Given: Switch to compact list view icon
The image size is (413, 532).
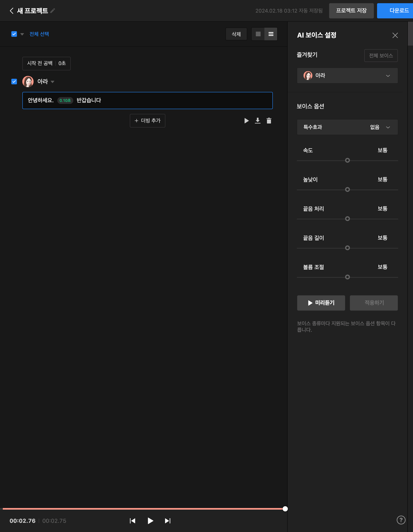Looking at the screenshot, I should point(258,34).
